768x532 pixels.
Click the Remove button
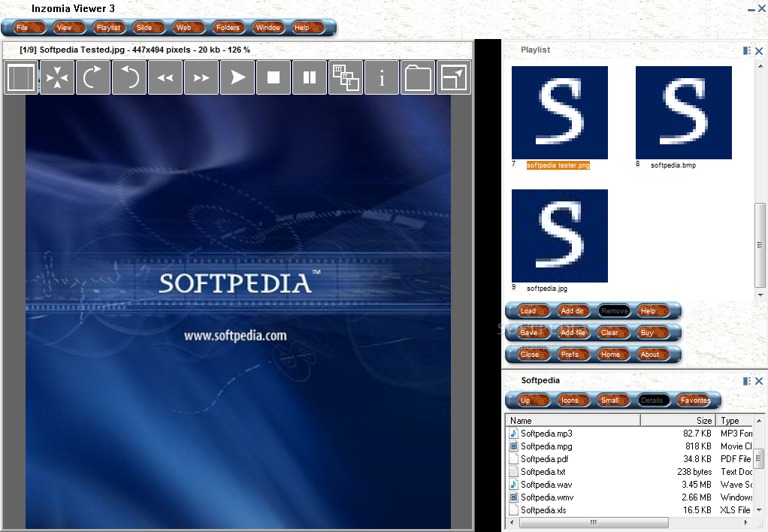(614, 310)
